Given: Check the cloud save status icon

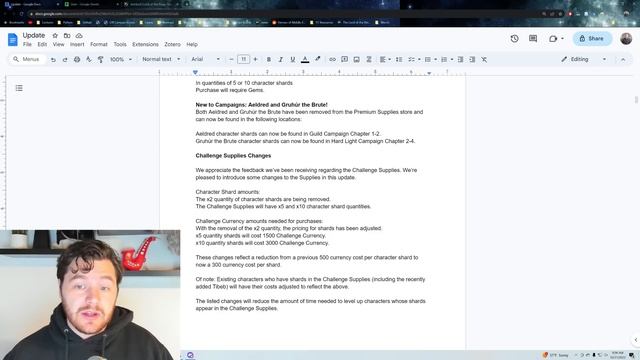Looking at the screenshot, I should click(x=79, y=36).
